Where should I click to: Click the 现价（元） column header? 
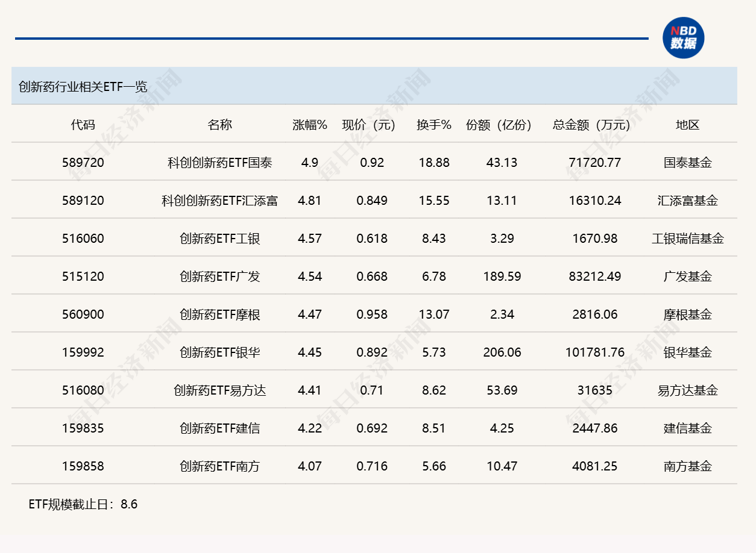click(x=370, y=125)
